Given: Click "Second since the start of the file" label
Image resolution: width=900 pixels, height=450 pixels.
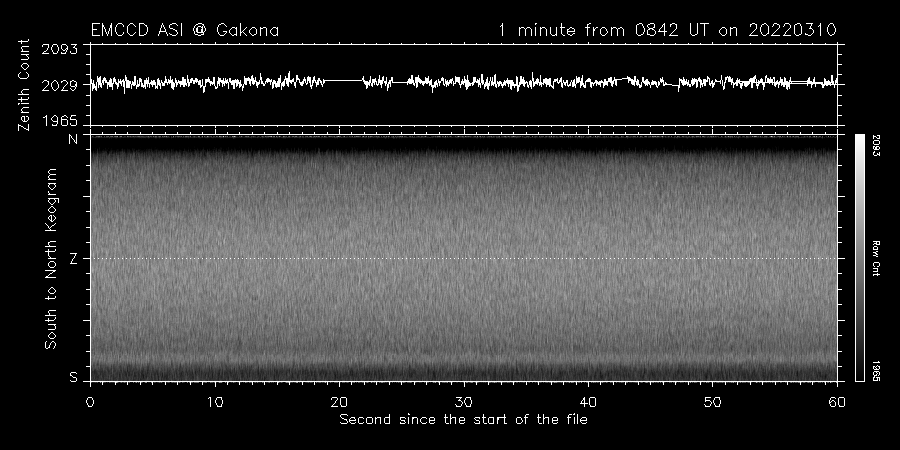Looking at the screenshot, I should click(x=464, y=420).
